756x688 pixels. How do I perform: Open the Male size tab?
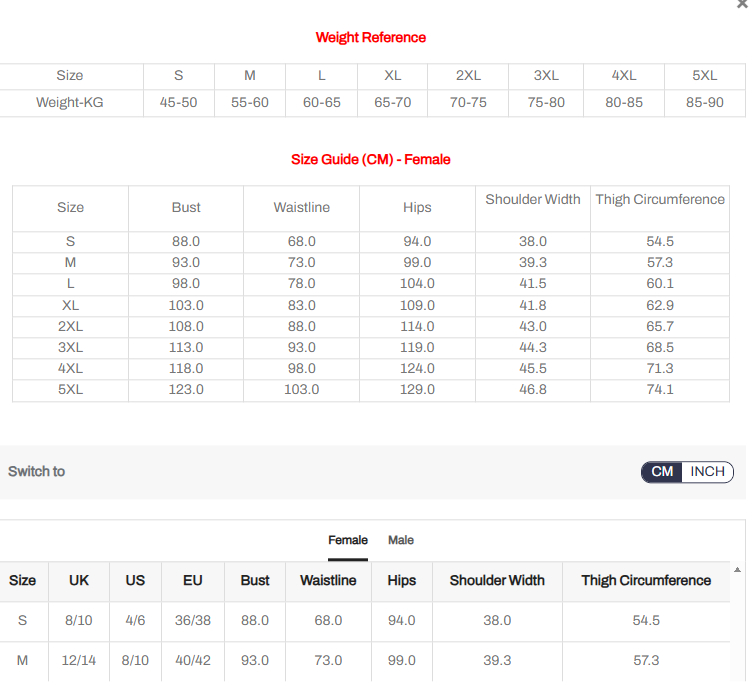[x=401, y=540]
